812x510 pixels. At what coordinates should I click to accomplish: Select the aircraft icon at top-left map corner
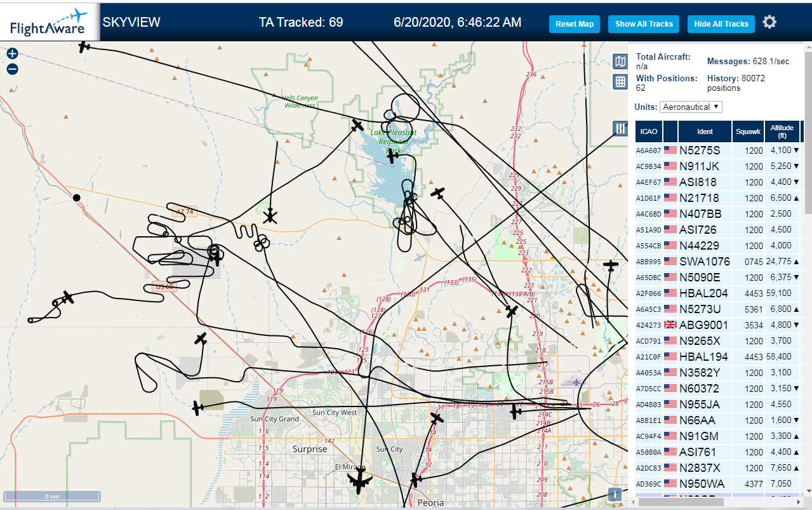click(x=84, y=46)
